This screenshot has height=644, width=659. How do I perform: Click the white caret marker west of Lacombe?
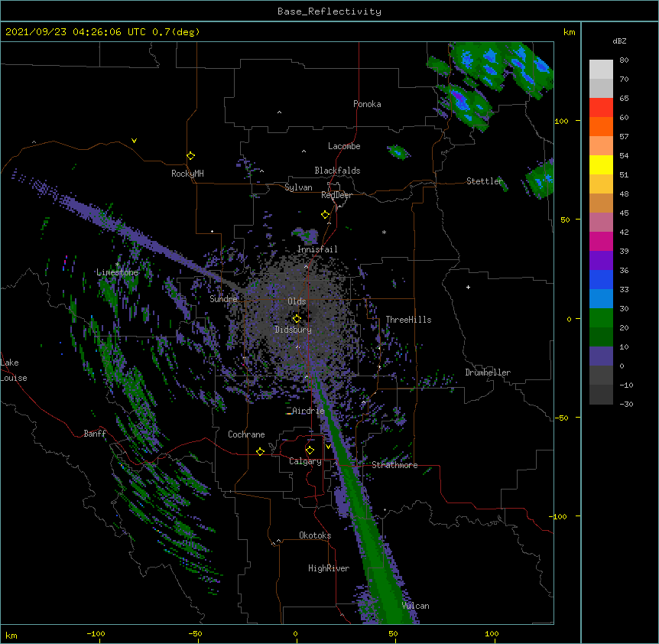point(304,151)
